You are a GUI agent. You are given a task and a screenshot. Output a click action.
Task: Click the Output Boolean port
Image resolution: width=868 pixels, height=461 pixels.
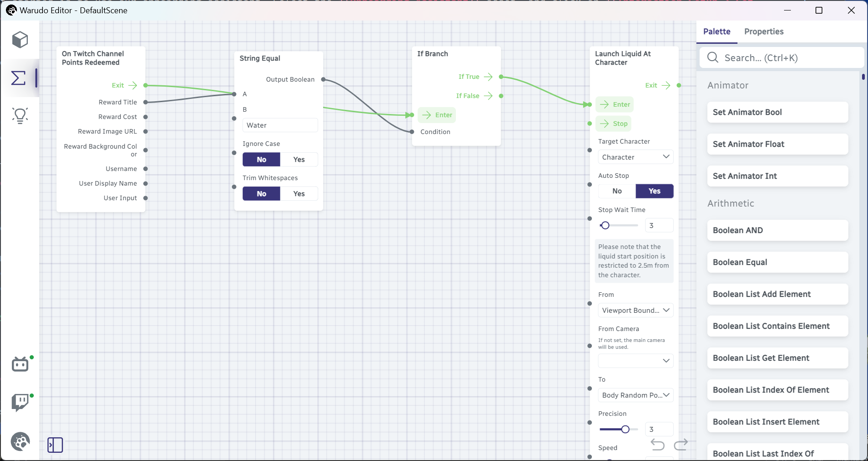[x=323, y=79]
